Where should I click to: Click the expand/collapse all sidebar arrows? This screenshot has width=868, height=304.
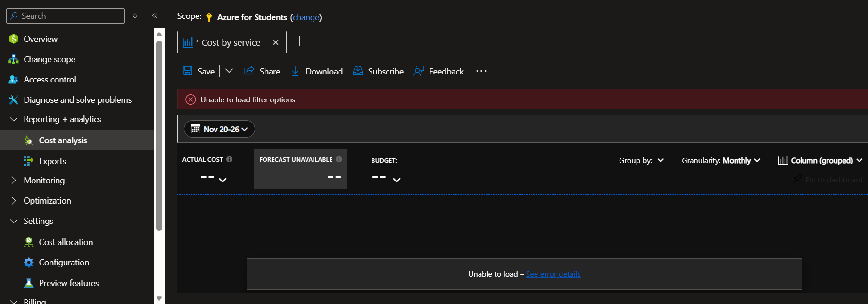click(x=135, y=16)
